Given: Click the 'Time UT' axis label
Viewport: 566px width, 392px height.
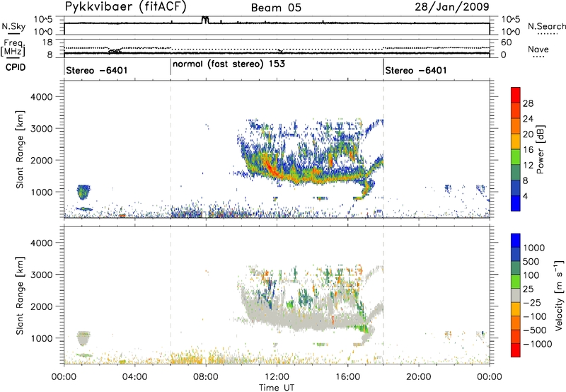Looking at the screenshot, I should (277, 388).
